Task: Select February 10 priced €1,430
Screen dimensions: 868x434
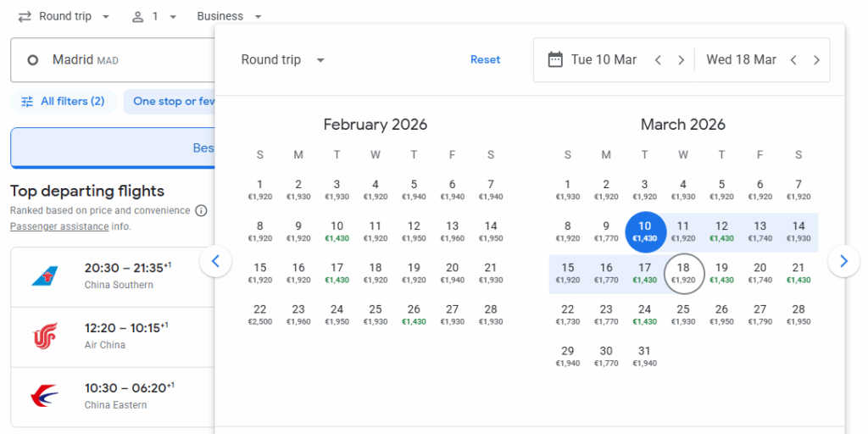Action: 337,232
